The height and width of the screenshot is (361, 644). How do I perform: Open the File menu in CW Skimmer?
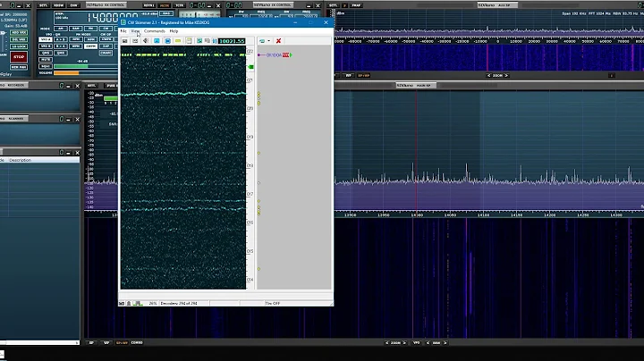123,31
